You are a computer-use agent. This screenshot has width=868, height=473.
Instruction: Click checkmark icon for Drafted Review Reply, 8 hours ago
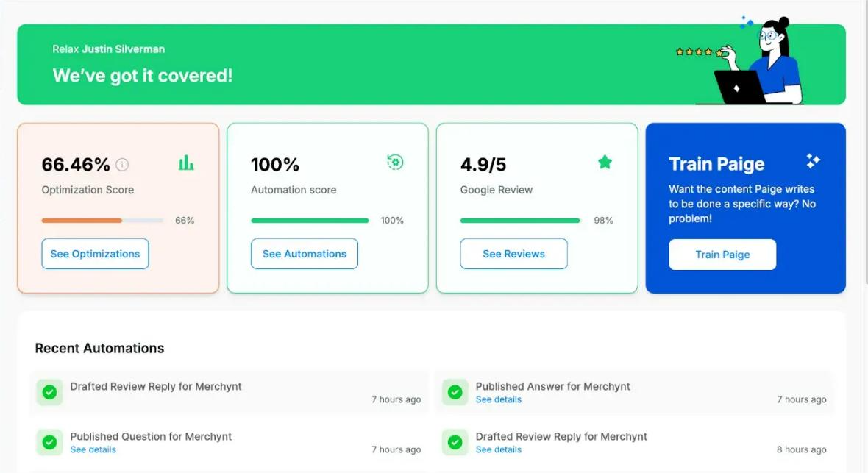tap(455, 443)
